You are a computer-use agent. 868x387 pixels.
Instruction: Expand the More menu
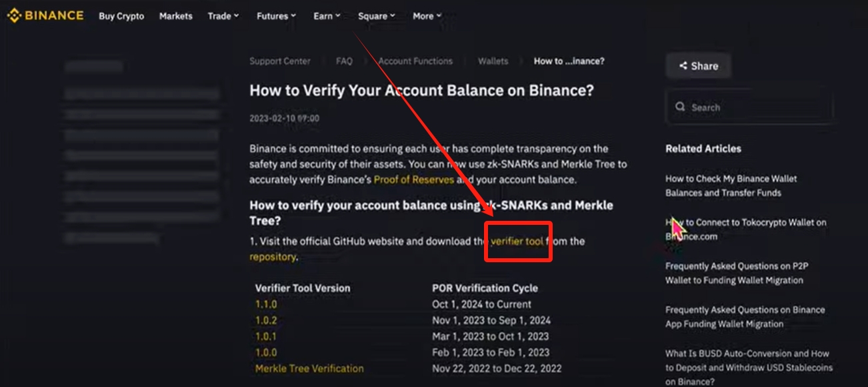(x=427, y=16)
